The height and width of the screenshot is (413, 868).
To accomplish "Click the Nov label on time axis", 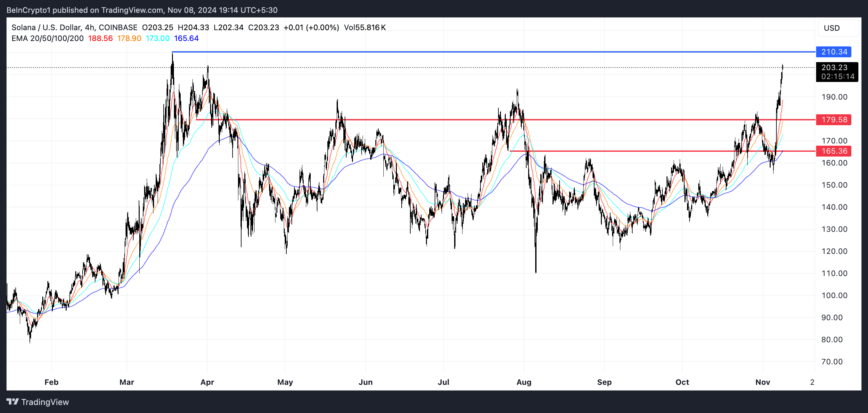I will pyautogui.click(x=763, y=382).
